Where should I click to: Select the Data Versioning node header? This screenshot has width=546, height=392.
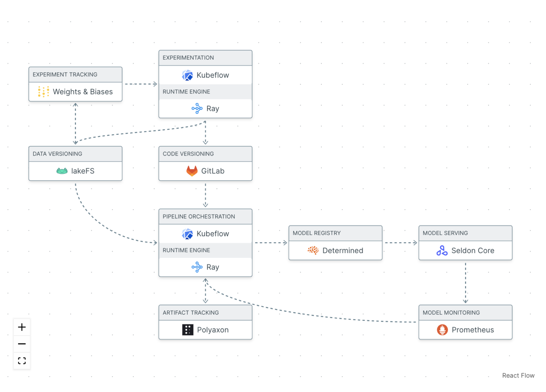pyautogui.click(x=75, y=154)
